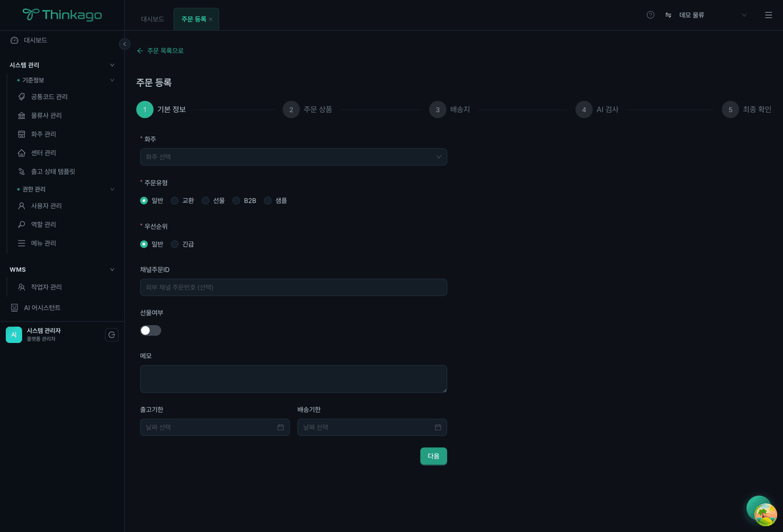Click the help question mark icon
783x532 pixels.
pyautogui.click(x=651, y=15)
